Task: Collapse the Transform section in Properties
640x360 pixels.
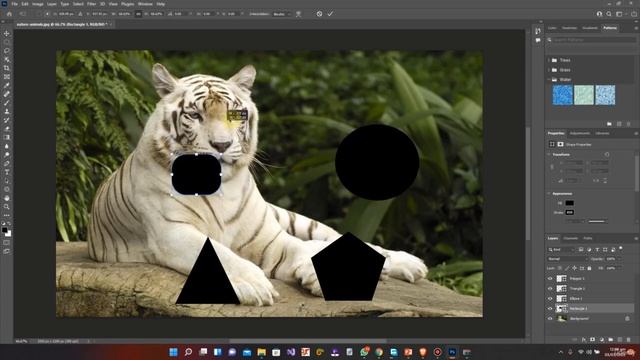Action: pyautogui.click(x=549, y=155)
